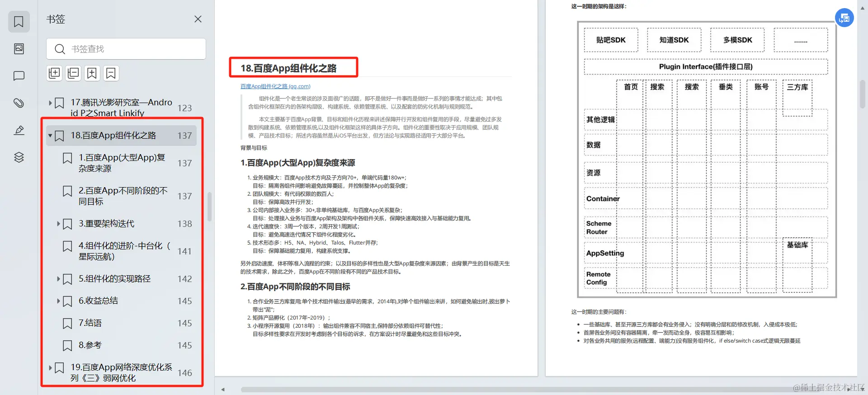This screenshot has width=868, height=395.
Task: Click the 多模SDK box in diagram
Action: coord(737,40)
